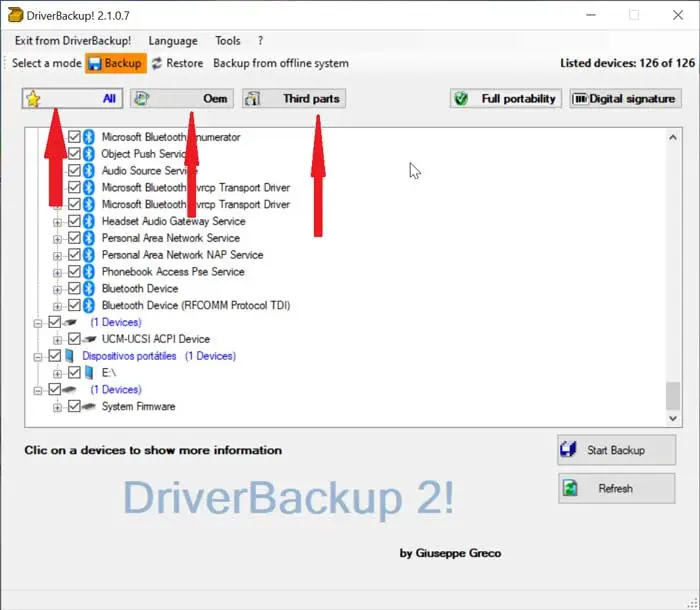Open the Tools menu
The height and width of the screenshot is (610, 700).
228,41
